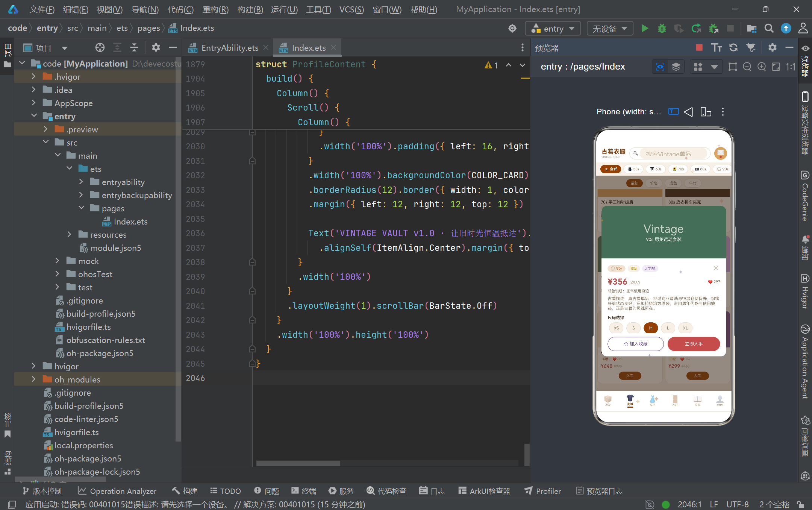Zoom in the preview
This screenshot has width=812, height=510.
(x=762, y=67)
